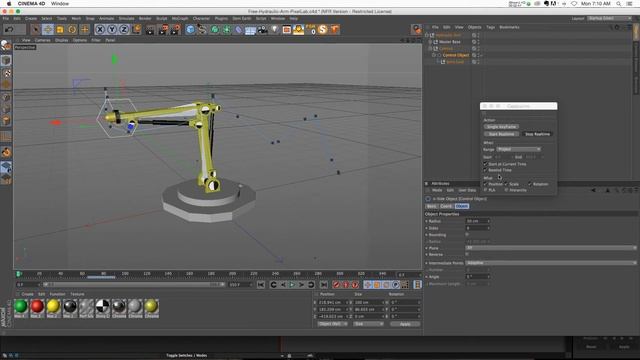640x360 pixels.
Task: Click the Single Keyframe button
Action: [501, 127]
